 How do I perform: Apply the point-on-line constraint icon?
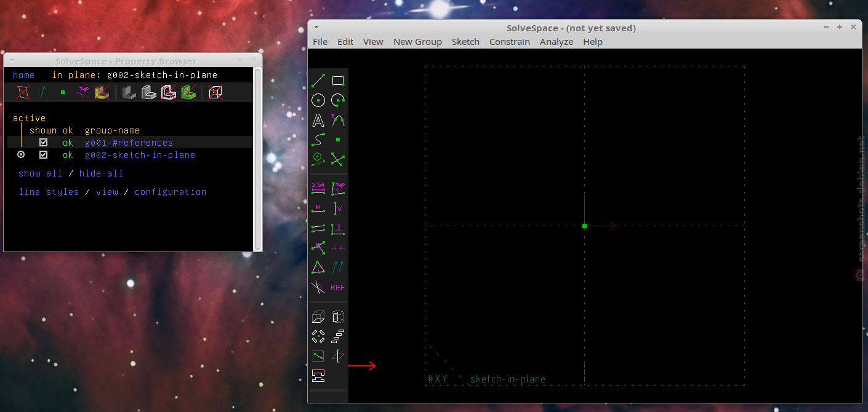pos(318,248)
